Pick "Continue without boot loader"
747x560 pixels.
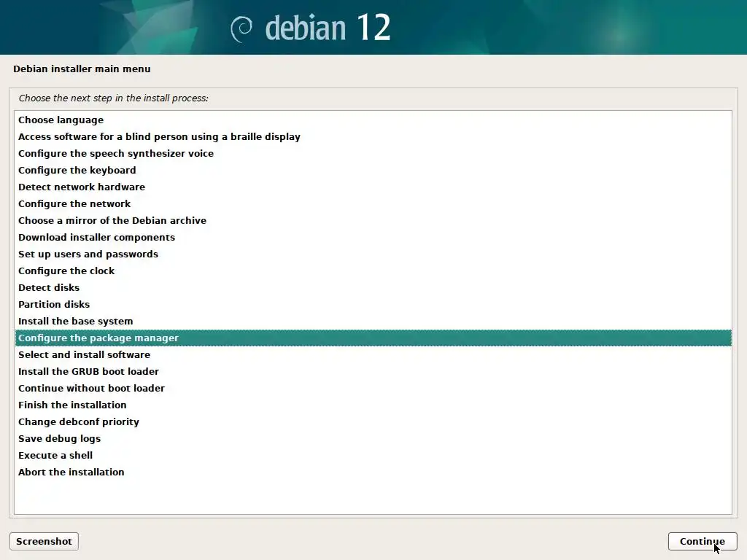click(373, 388)
